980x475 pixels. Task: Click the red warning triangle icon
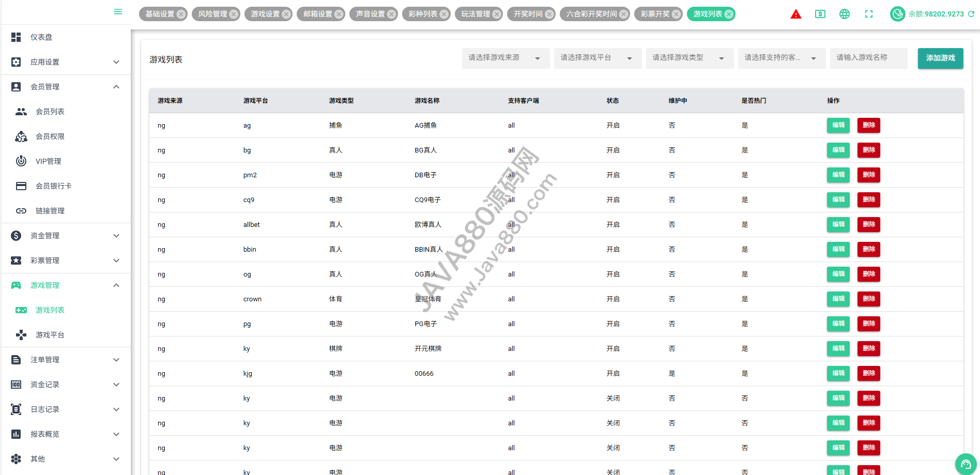[x=796, y=14]
